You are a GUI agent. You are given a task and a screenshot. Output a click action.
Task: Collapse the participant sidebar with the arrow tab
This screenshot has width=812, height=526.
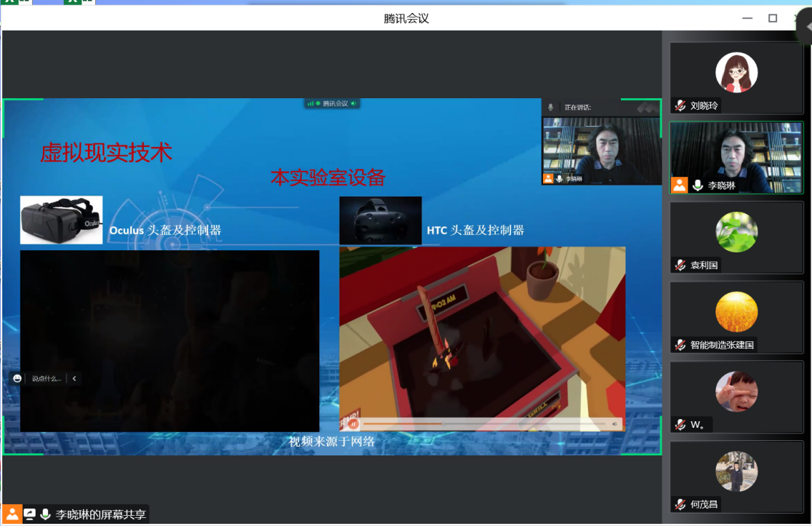point(805,26)
